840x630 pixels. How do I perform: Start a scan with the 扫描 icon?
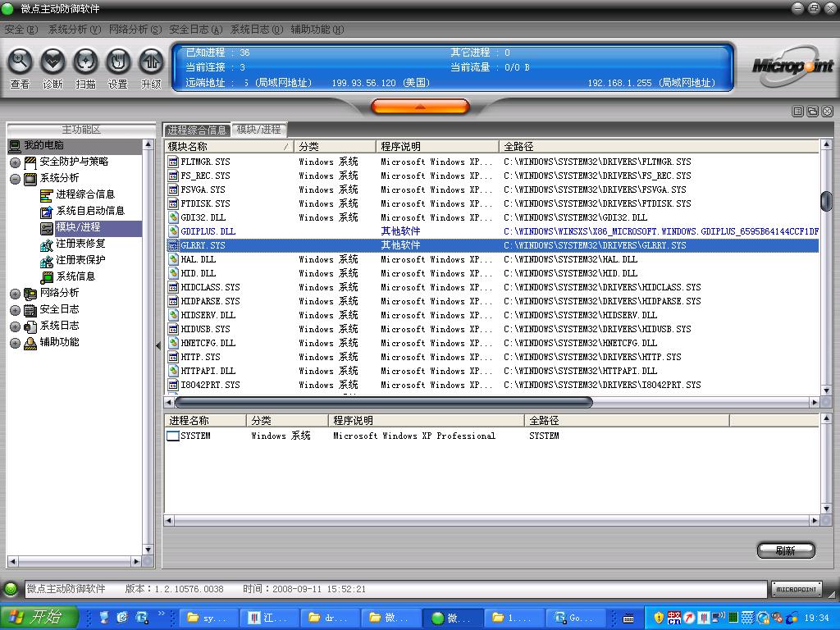(85, 62)
